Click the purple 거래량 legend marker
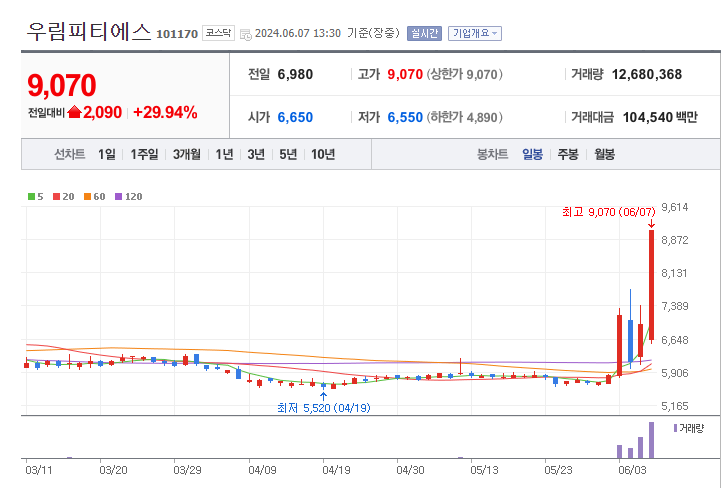Image resolution: width=721 pixels, height=488 pixels. click(675, 428)
